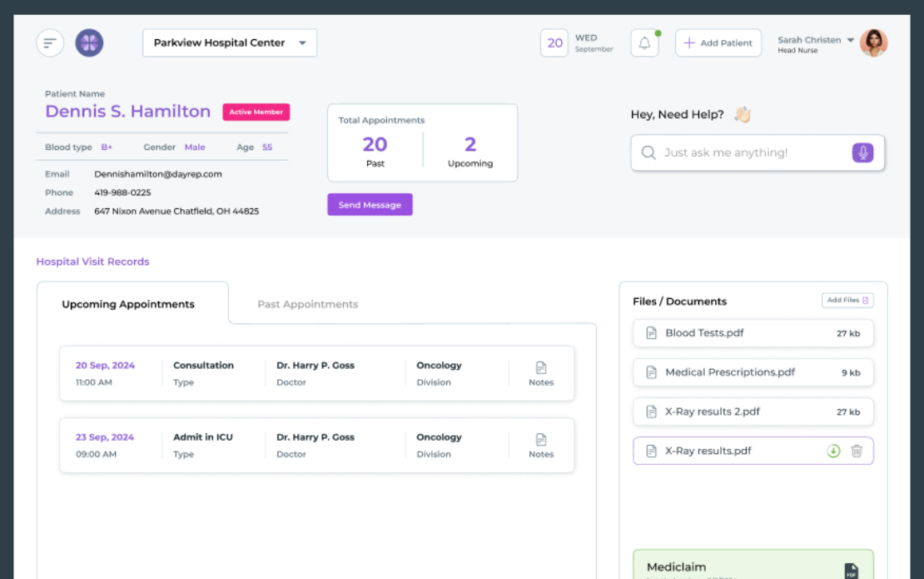Switch to Past Appointments tab
Viewport: 924px width, 579px height.
pos(307,304)
